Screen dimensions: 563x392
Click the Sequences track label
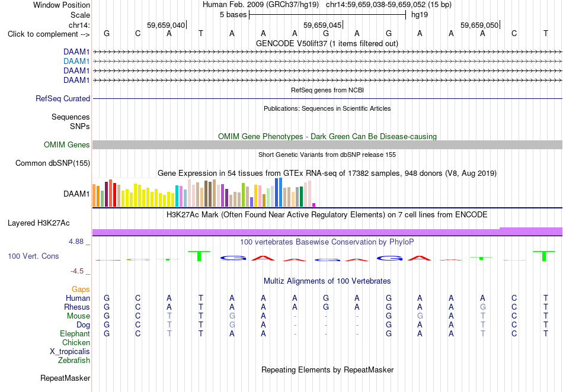pos(71,117)
